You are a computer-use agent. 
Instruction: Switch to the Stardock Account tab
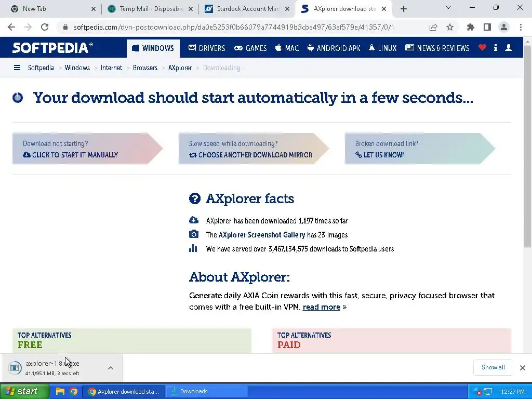click(247, 9)
